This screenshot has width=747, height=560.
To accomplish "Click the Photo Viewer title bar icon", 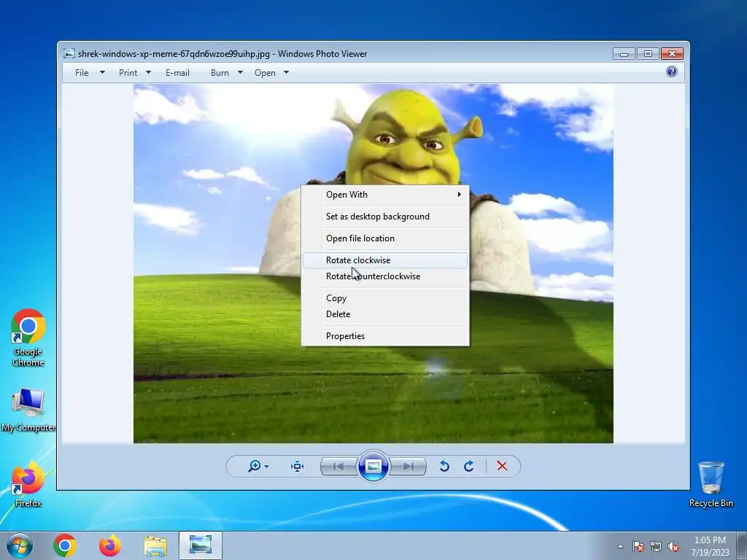I will click(x=69, y=53).
